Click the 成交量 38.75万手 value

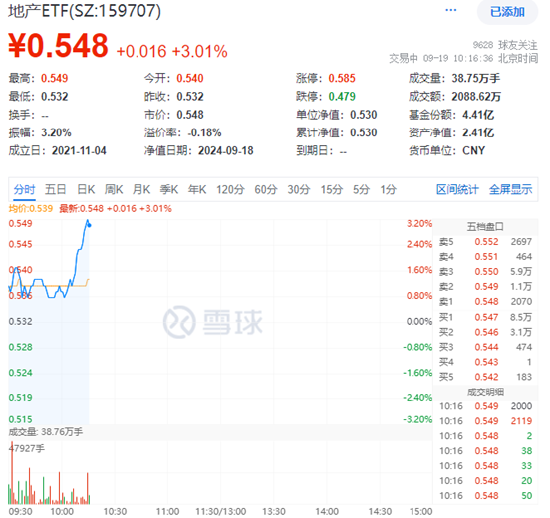(x=475, y=79)
